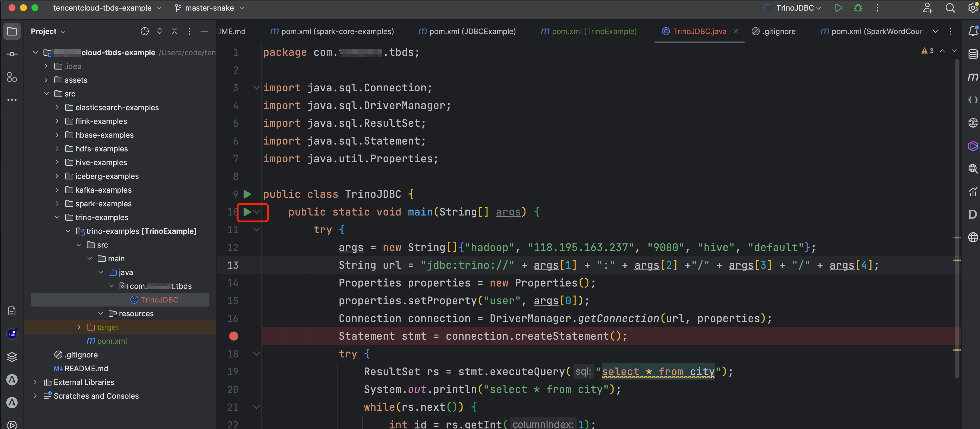
Task: Expand the hive-examples folder
Action: click(57, 163)
